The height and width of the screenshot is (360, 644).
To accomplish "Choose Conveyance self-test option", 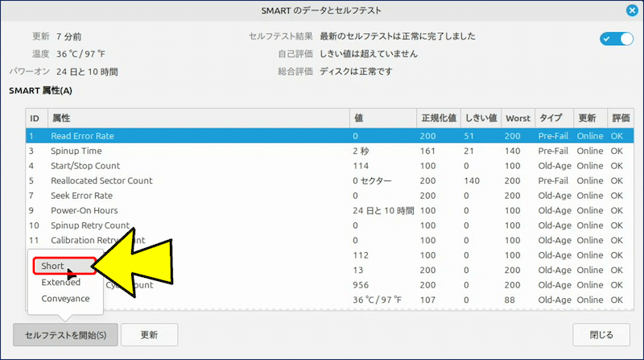I will 65,298.
